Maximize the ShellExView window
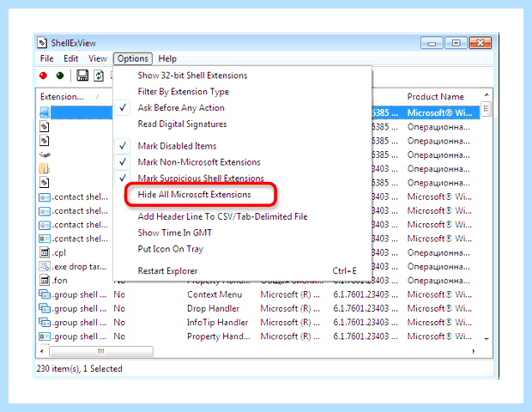This screenshot has width=532, height=412. (456, 43)
